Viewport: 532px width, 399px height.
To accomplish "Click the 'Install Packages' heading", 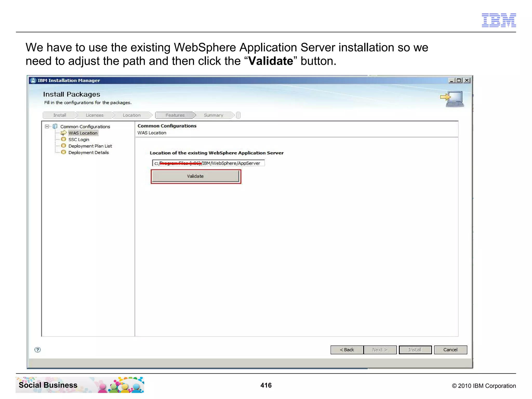I will coord(71,94).
